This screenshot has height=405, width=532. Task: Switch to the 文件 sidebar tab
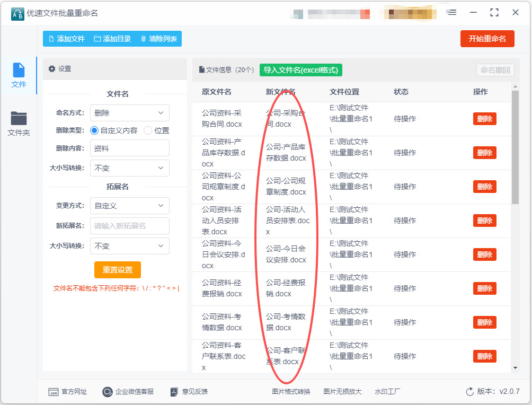click(19, 75)
